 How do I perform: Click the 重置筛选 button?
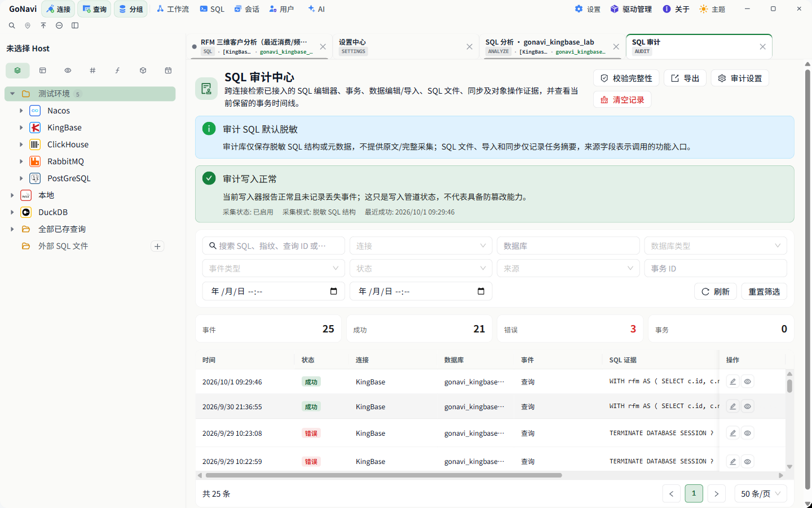point(764,291)
